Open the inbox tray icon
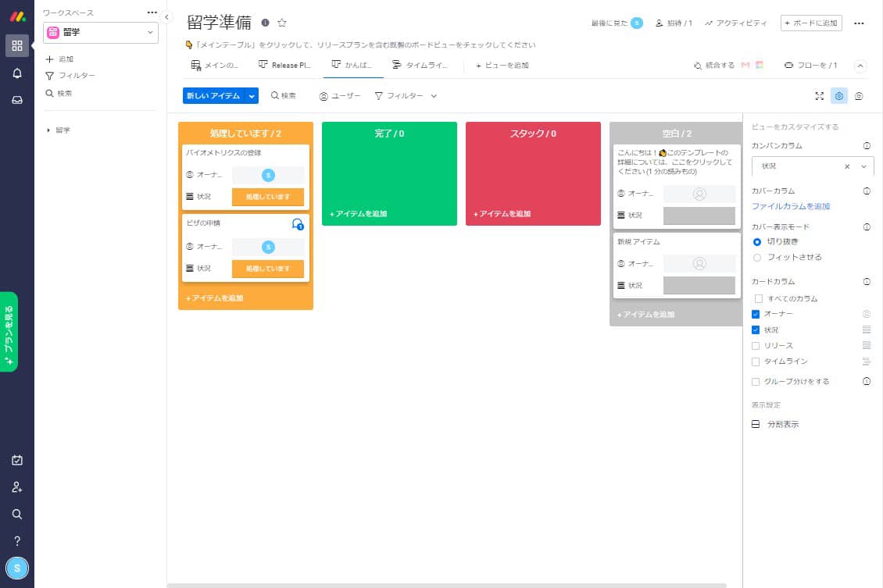883x588 pixels. (17, 100)
